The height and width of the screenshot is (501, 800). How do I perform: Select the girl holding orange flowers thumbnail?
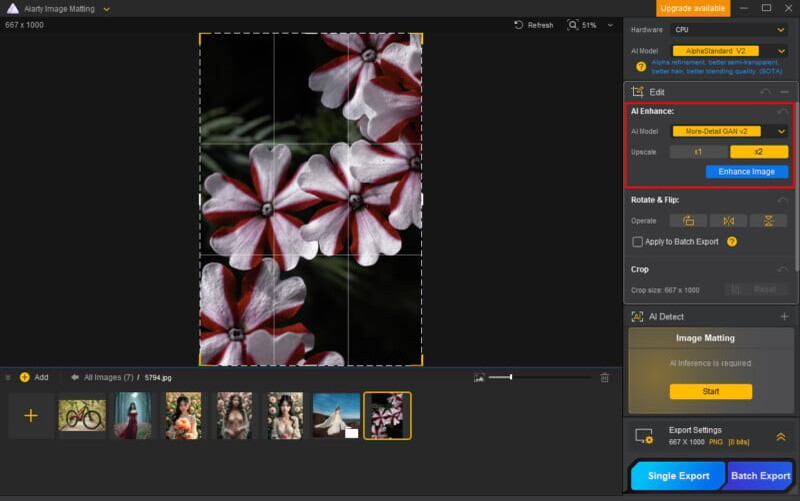click(x=184, y=416)
